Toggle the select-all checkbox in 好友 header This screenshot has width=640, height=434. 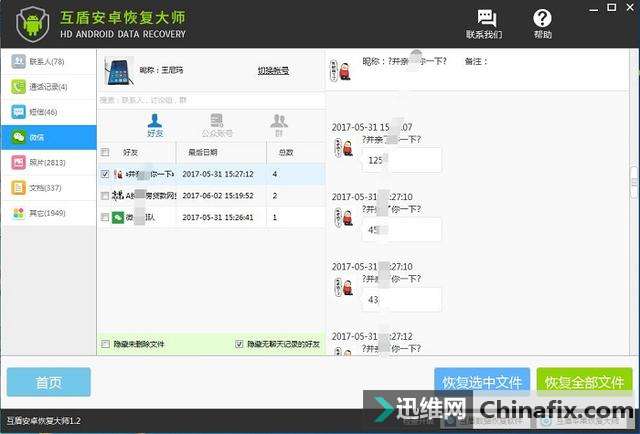(x=106, y=152)
